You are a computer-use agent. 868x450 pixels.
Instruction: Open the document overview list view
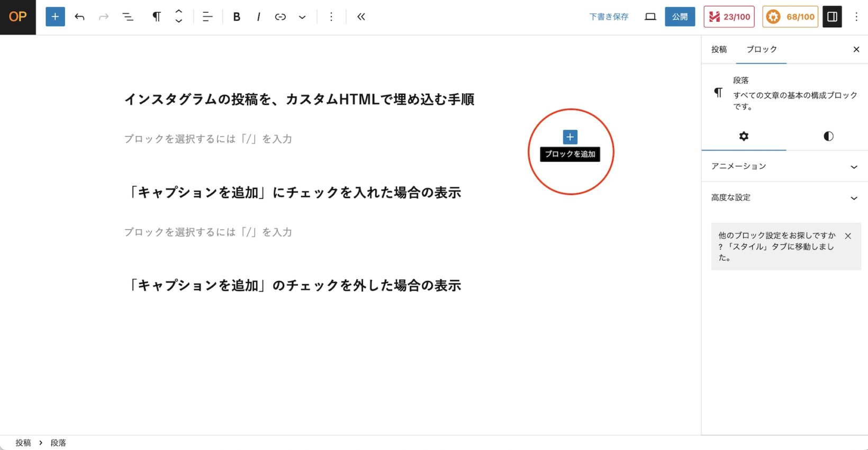pos(128,17)
